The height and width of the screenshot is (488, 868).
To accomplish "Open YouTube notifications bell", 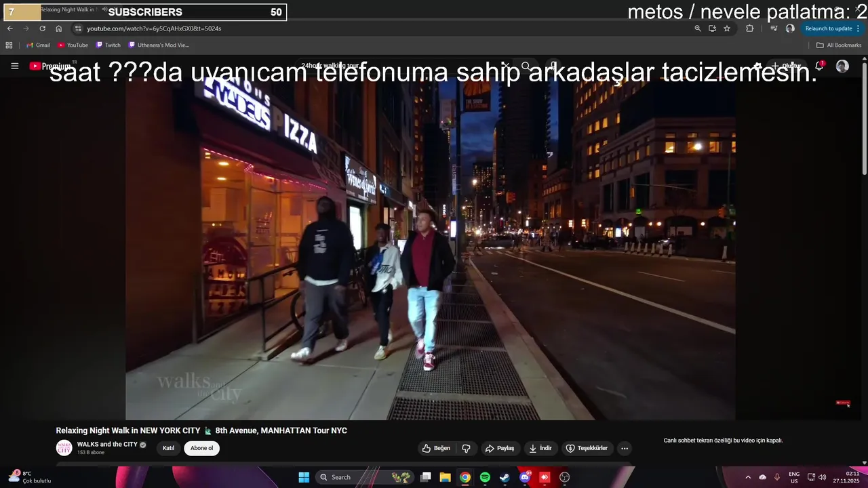I will [x=819, y=66].
